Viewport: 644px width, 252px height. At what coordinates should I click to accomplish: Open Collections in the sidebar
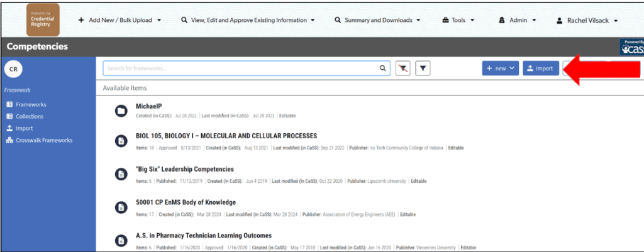pos(30,116)
